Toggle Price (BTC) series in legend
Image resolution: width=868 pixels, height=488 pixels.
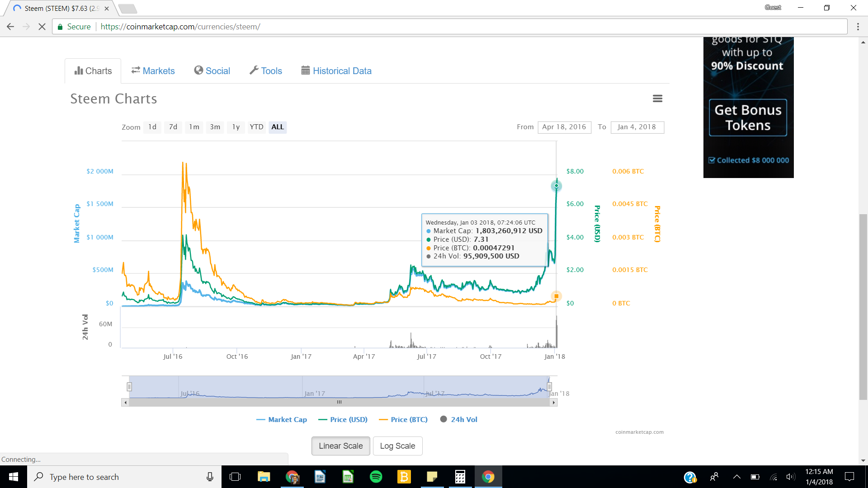point(403,419)
